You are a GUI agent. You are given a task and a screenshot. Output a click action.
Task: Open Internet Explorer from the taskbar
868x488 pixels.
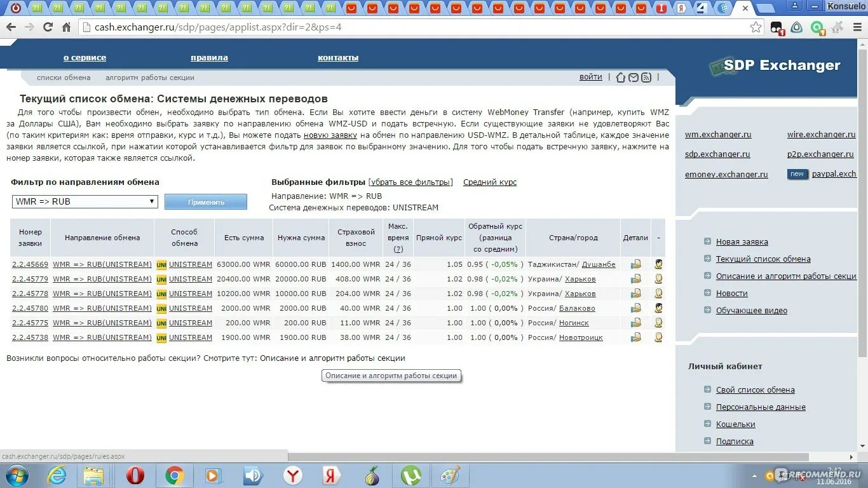(x=57, y=475)
